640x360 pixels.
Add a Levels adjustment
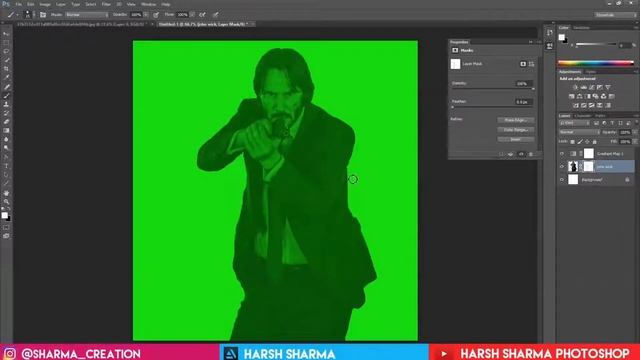pos(584,87)
